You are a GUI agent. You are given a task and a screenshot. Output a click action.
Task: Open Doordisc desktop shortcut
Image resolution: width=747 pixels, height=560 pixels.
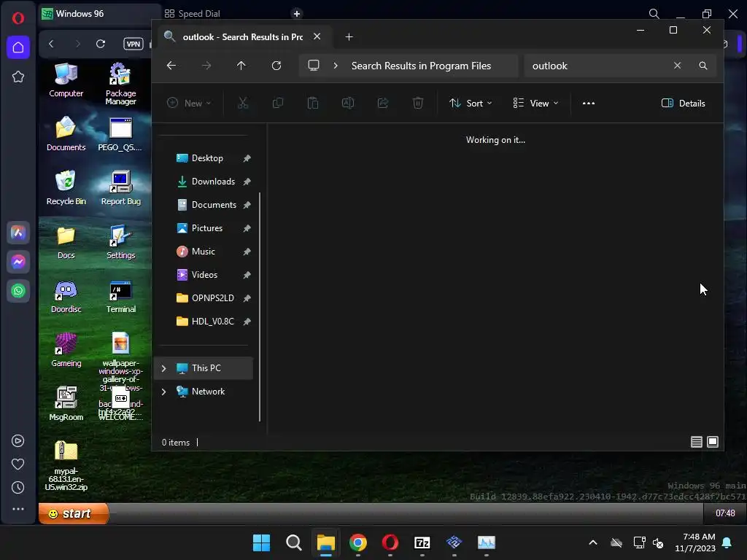tap(66, 296)
